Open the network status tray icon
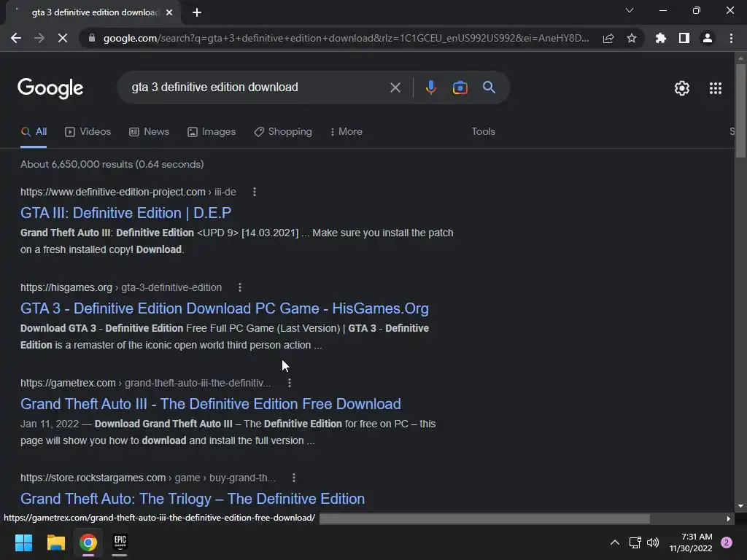Image resolution: width=747 pixels, height=560 pixels. 635,542
